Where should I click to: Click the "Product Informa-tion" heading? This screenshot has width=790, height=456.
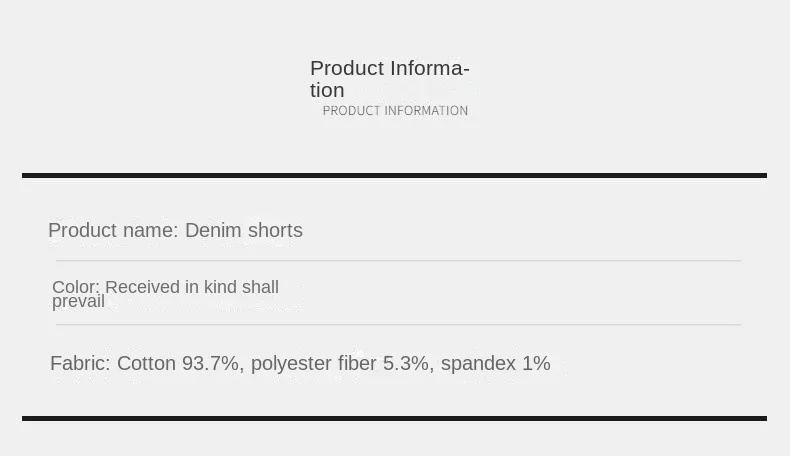389,78
